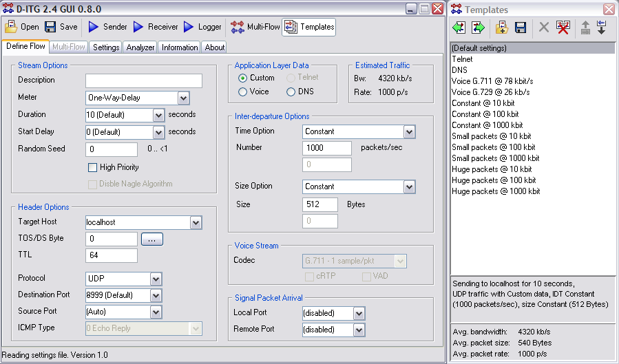Screen dimensions: 619x364
Task: Start the Sender with its play arrow
Action: pyautogui.click(x=93, y=27)
